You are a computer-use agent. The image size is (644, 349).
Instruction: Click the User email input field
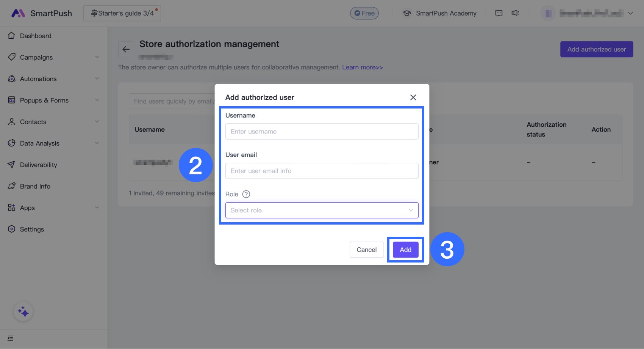(x=322, y=171)
